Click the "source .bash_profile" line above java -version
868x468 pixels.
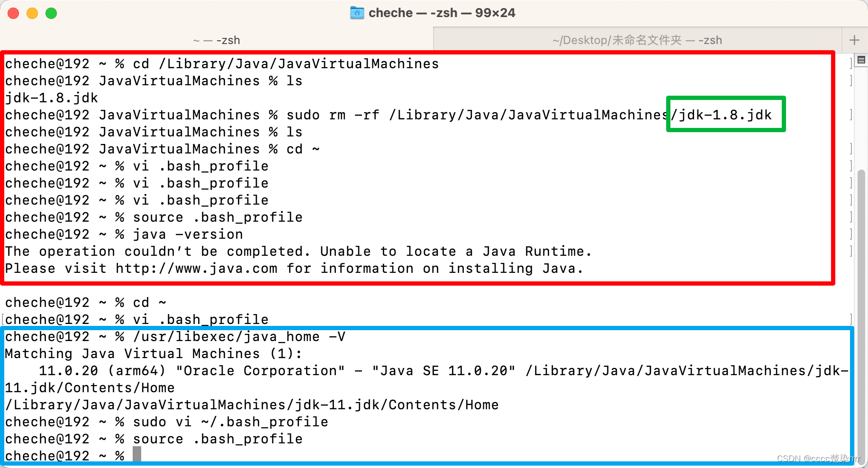click(x=154, y=217)
